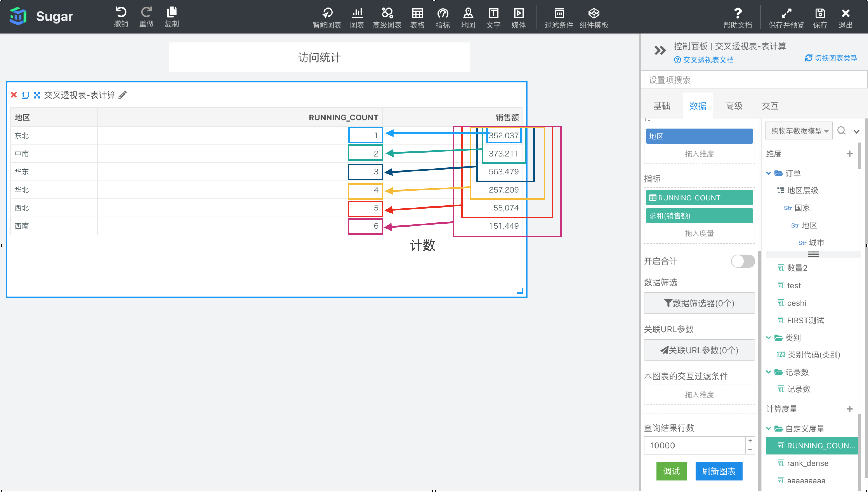
Task: Open 数据筛选器(0个) button
Action: pos(699,303)
